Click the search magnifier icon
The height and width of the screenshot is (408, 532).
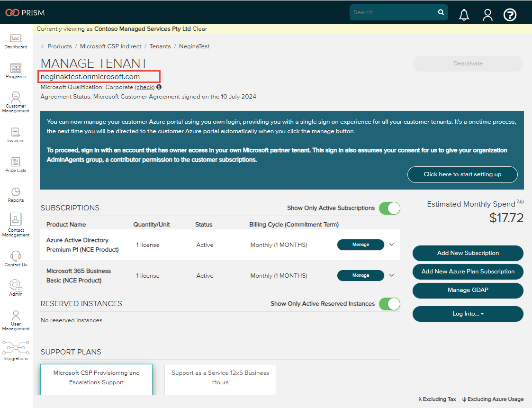441,12
